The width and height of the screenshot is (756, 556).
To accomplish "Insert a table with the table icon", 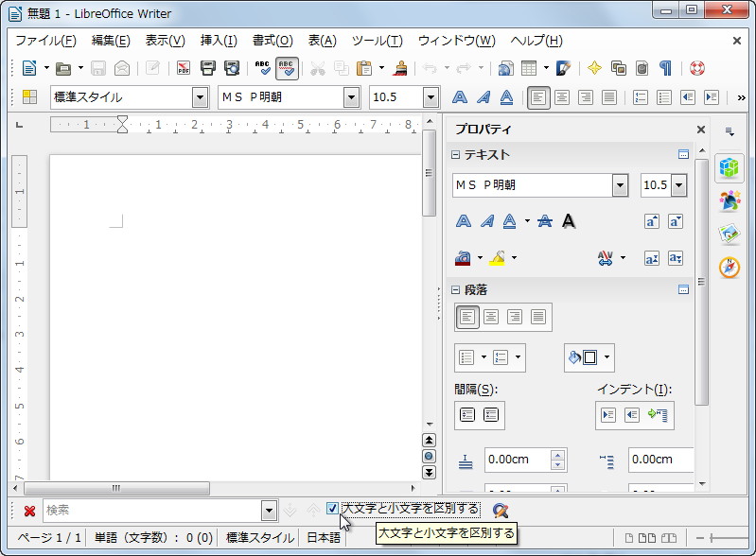I will pos(529,68).
